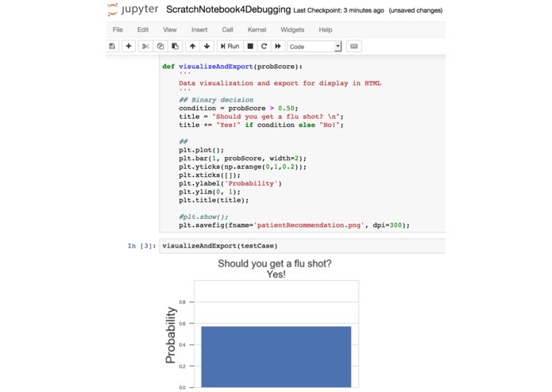
Task: Move selected cell down arrow
Action: coord(207,46)
